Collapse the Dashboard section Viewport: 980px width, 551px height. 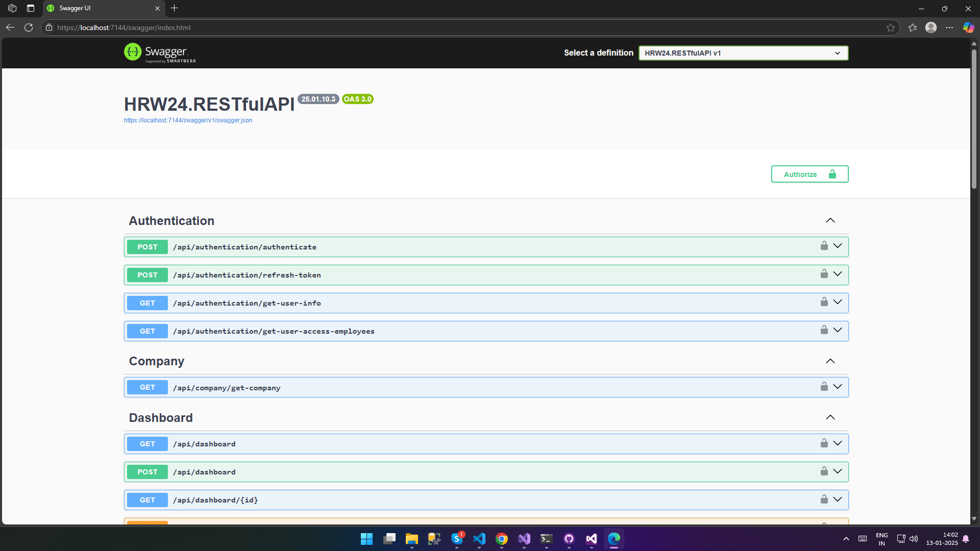coord(830,417)
